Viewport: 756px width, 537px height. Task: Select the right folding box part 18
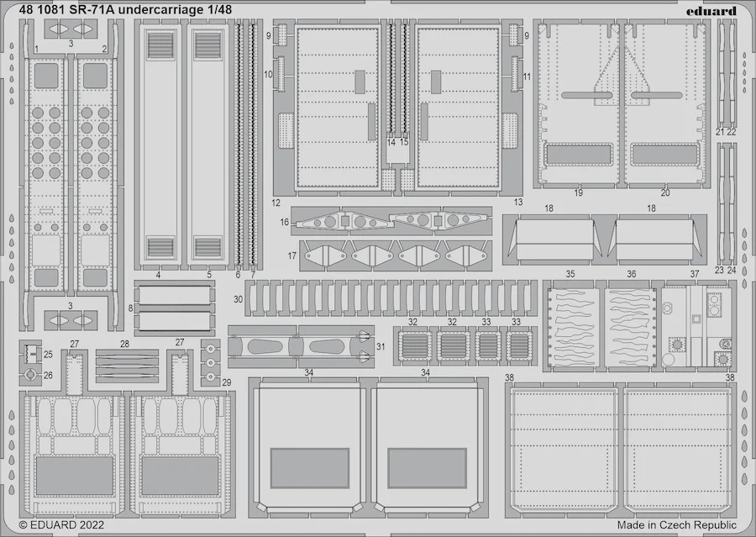654,240
